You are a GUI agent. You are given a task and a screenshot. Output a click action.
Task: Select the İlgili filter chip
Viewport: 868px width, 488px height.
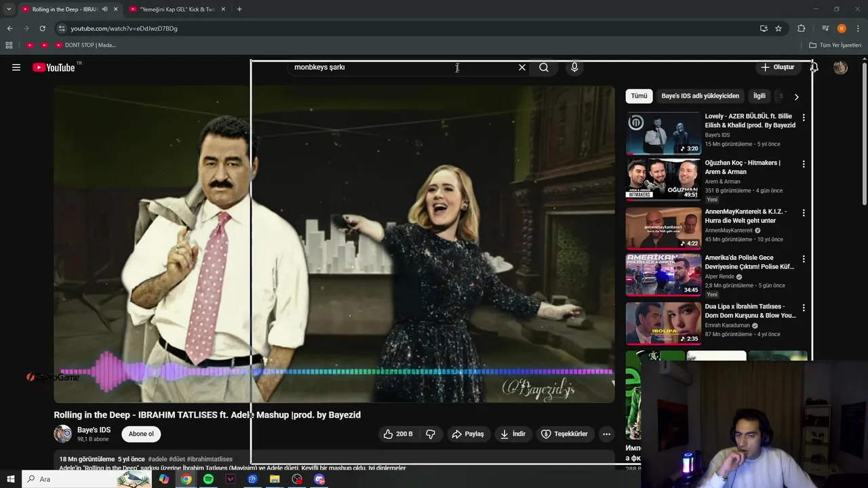tap(759, 96)
